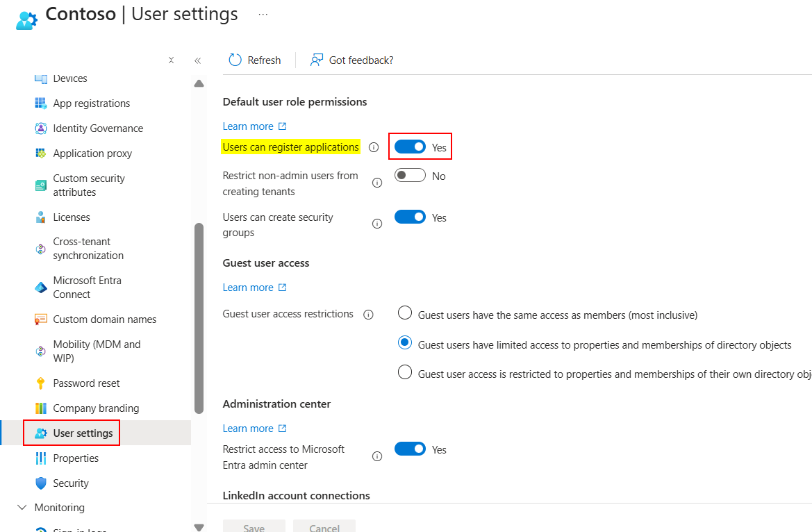Toggle Users can register applications switch
The height and width of the screenshot is (532, 812).
410,147
